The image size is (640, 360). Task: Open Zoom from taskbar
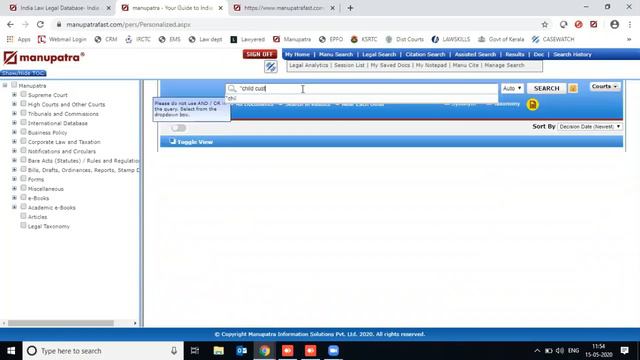point(333,351)
